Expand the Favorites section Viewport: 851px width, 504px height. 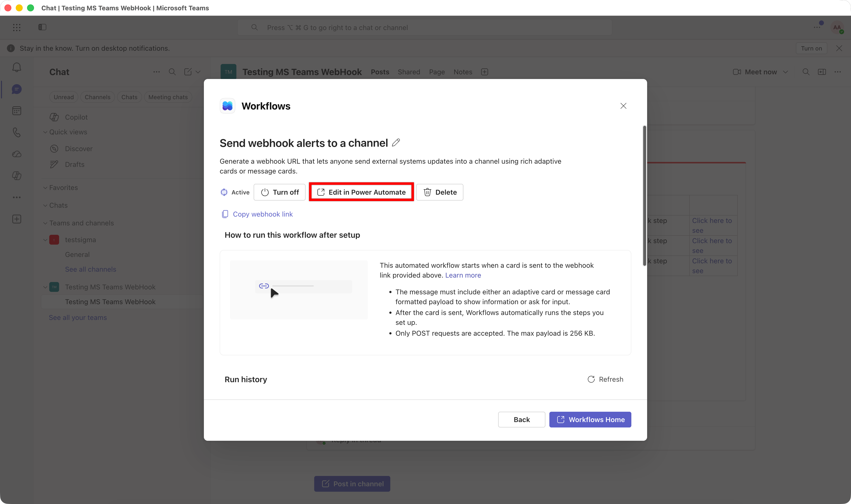[45, 188]
